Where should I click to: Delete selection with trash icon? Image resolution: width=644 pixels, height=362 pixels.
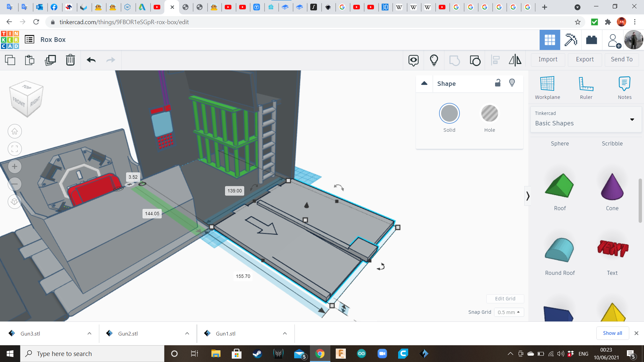click(x=70, y=60)
